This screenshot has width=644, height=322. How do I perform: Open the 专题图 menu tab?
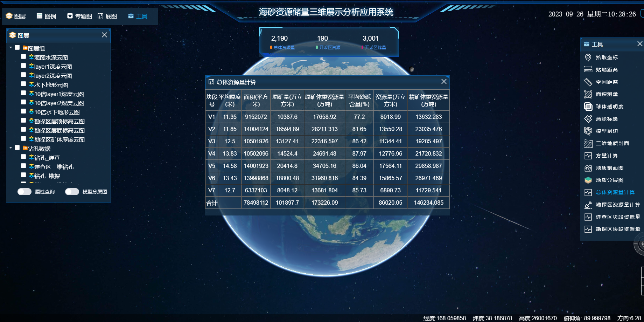[79, 16]
